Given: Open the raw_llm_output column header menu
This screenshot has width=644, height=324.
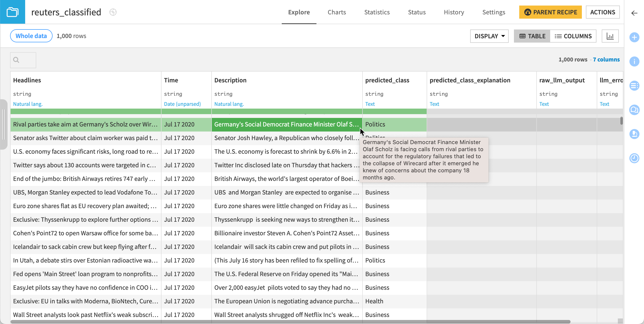Looking at the screenshot, I should (x=562, y=80).
